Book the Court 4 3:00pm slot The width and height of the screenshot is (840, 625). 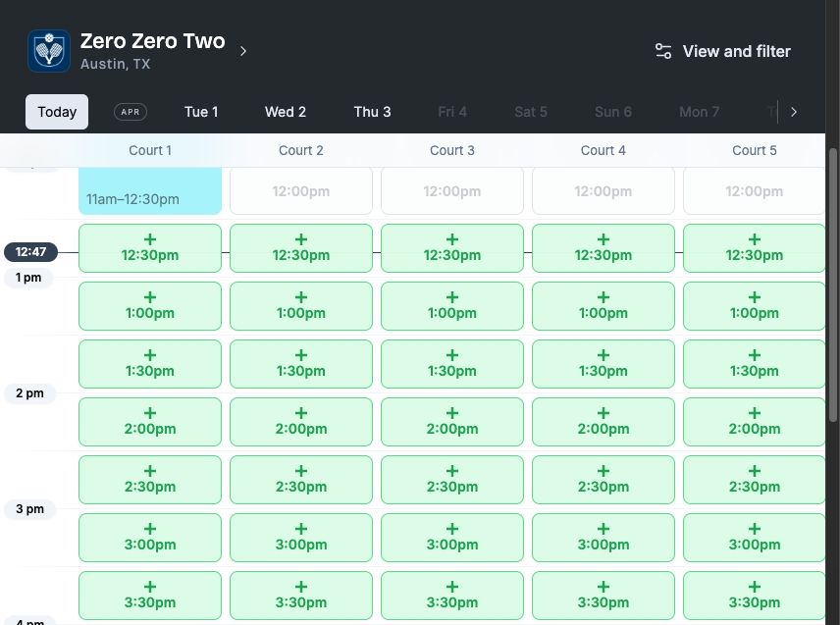pyautogui.click(x=604, y=538)
